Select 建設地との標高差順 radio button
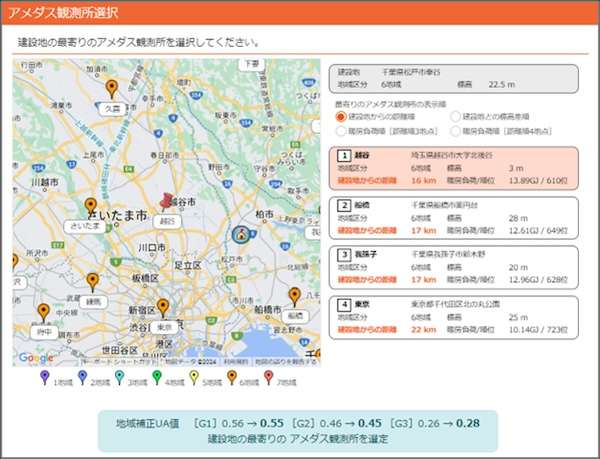The image size is (600, 459). 455,117
